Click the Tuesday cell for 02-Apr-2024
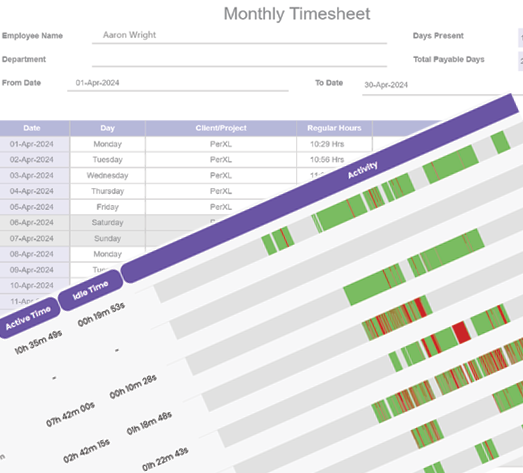This screenshot has width=523, height=473. pos(107,160)
